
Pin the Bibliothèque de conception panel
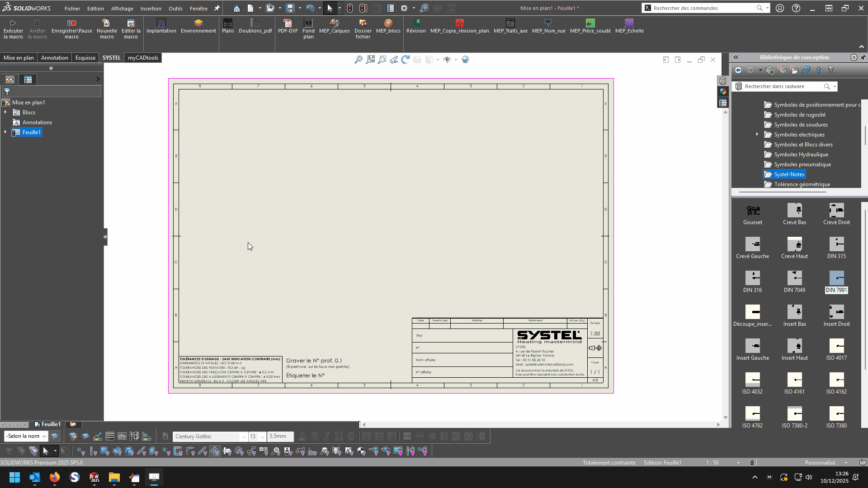pyautogui.click(x=863, y=57)
